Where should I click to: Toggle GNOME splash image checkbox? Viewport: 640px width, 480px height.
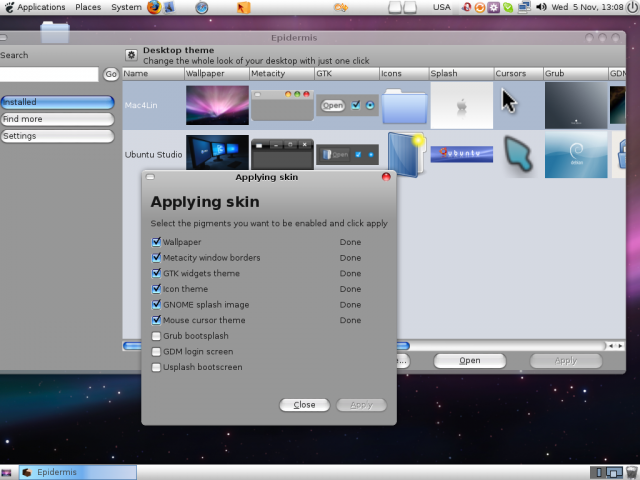[x=156, y=304]
